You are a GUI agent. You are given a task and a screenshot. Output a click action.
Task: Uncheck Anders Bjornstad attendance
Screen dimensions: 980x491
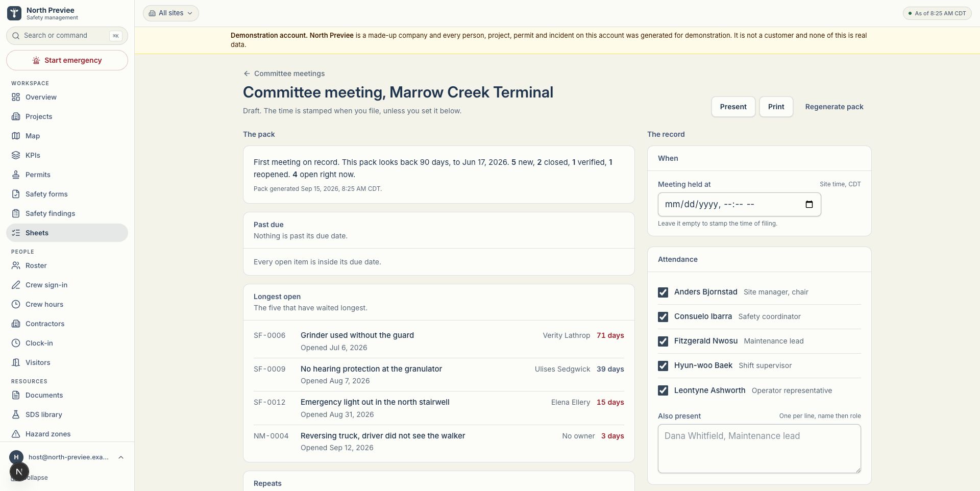coord(663,292)
